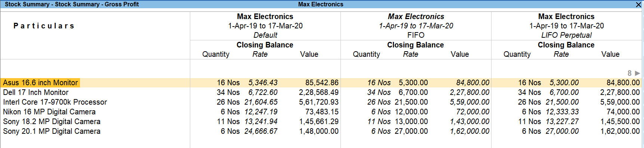Select Nikon 16 MP Digital Camera
Screen dimensions: 644x148
click(x=49, y=112)
